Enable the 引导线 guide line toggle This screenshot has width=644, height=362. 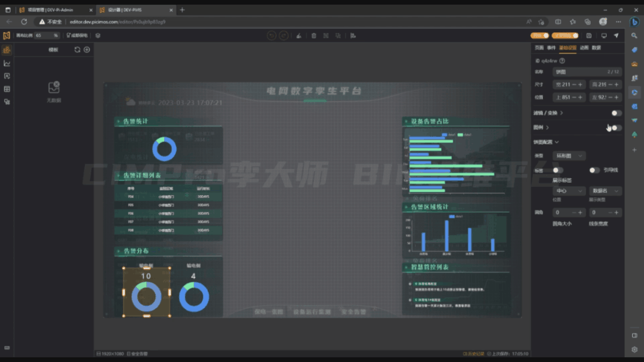coord(594,170)
